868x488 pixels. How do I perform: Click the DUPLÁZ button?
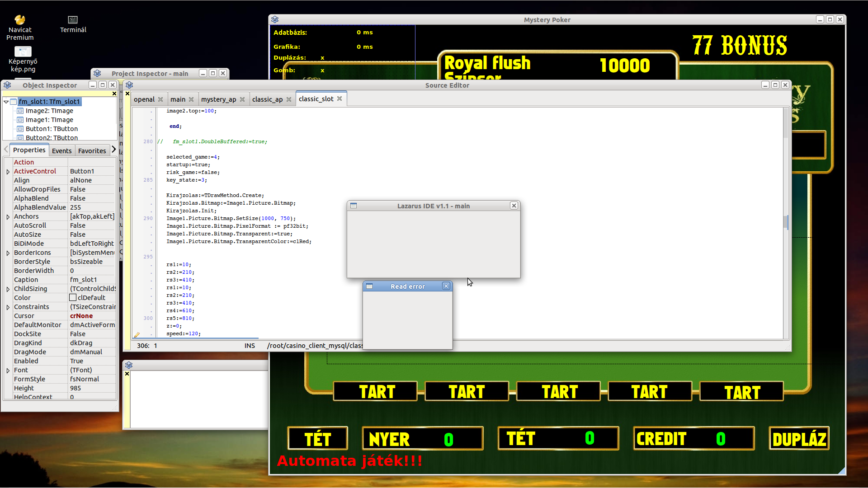click(799, 439)
